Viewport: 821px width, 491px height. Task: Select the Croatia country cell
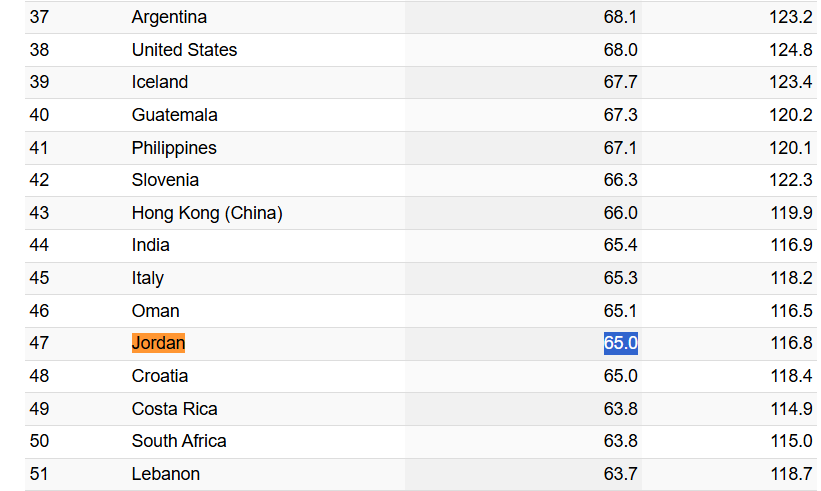pos(160,376)
